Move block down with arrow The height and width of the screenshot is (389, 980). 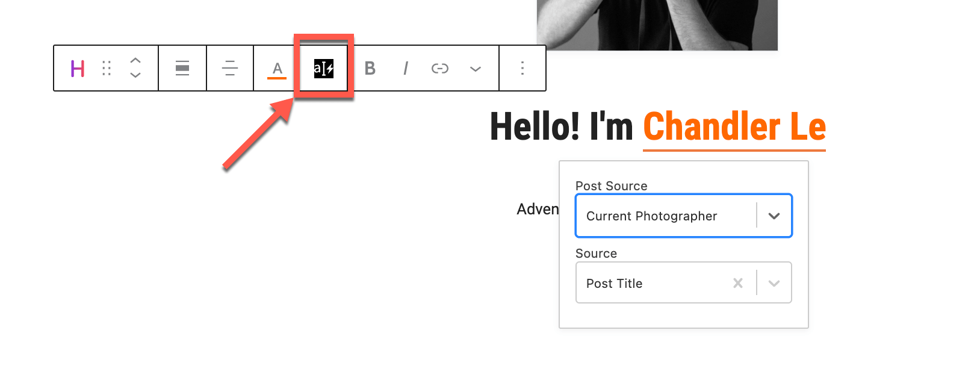(135, 75)
